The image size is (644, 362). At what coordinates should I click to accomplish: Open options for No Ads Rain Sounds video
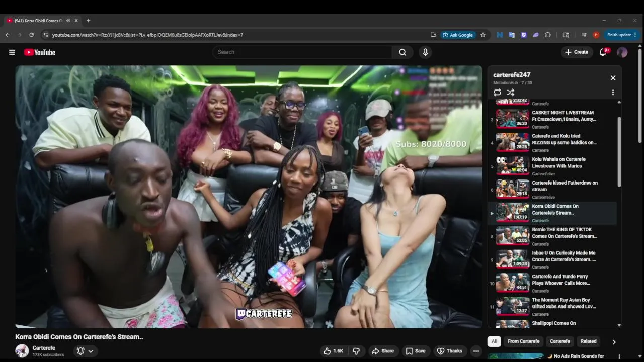point(619,356)
